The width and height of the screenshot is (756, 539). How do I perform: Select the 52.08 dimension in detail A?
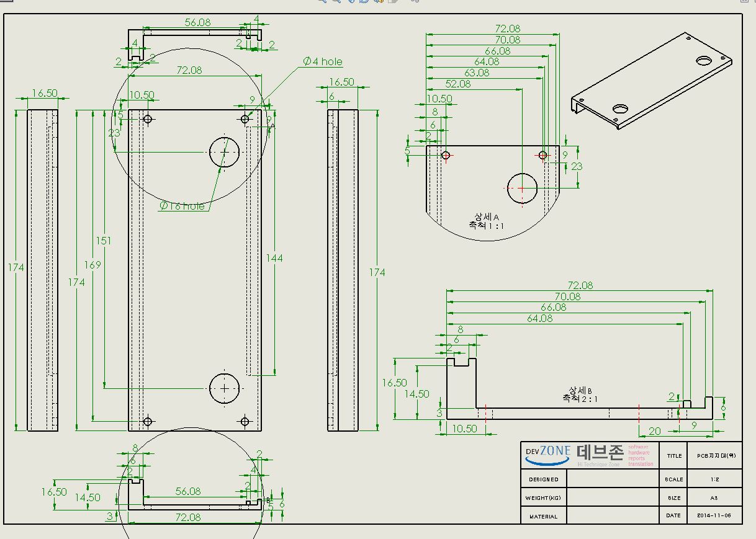tap(458, 84)
